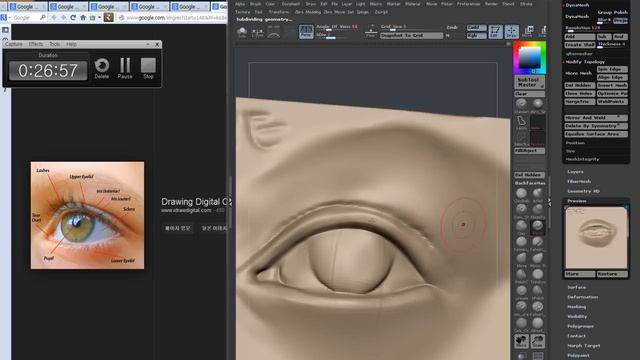The width and height of the screenshot is (640, 360).
Task: Click the magnifier icon in browser search box
Action: point(43,18)
